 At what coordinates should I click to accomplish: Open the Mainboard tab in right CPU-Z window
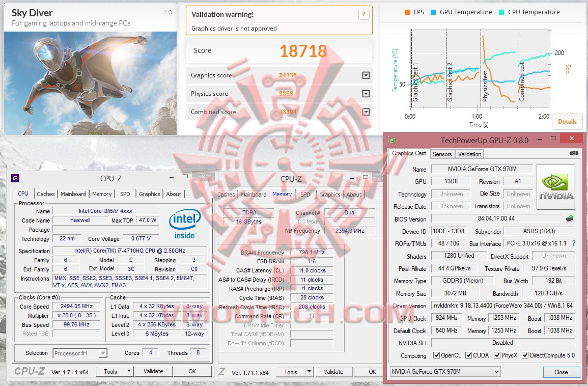coord(254,195)
